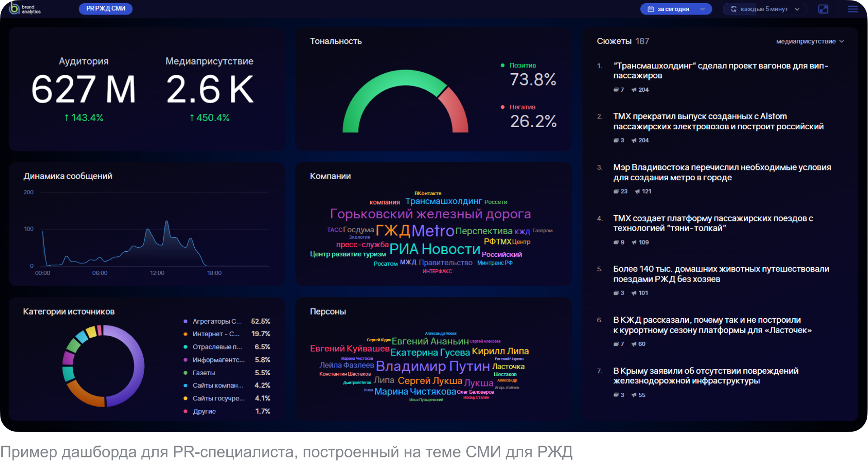Image resolution: width=868 pixels, height=461 pixels.
Task: Click message icon with 23 under Владивосток story
Action: [x=616, y=192]
